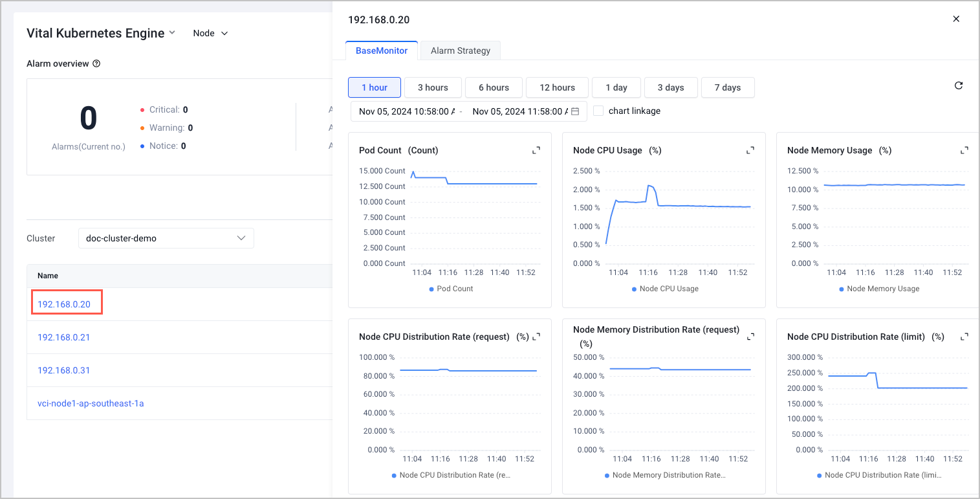Image resolution: width=980 pixels, height=499 pixels.
Task: Expand the Pod Count chart
Action: tap(536, 150)
